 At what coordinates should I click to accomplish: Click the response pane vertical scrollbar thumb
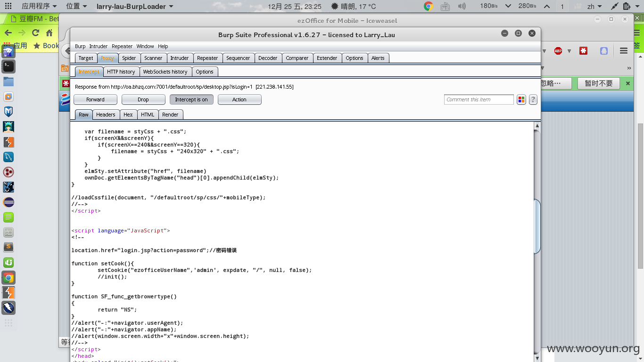(x=537, y=227)
